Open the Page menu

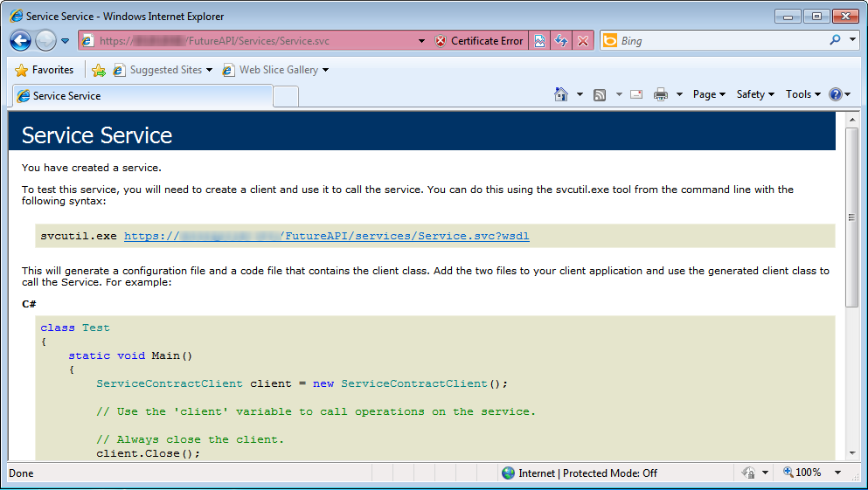[708, 94]
